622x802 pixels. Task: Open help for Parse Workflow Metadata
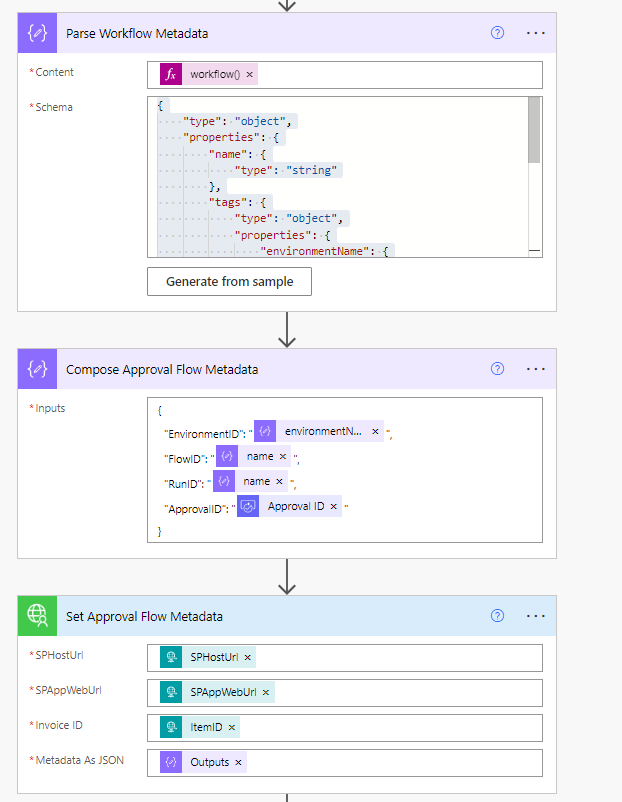(497, 33)
